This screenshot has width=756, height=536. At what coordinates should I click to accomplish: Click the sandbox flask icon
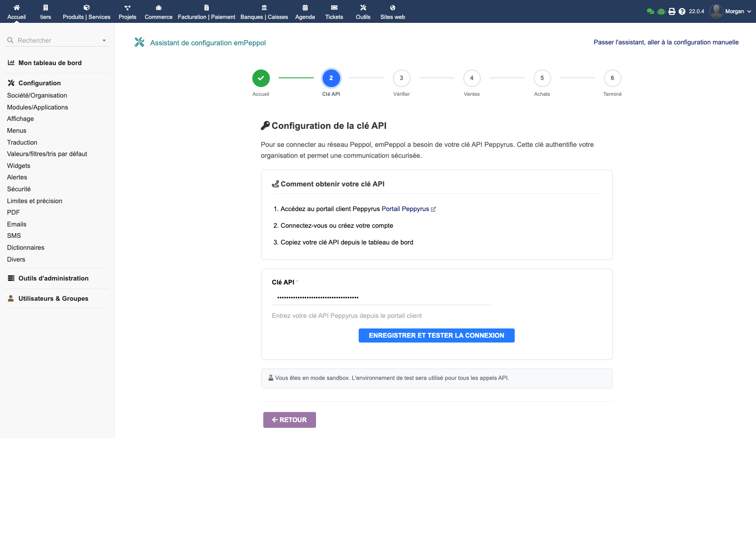click(x=271, y=378)
